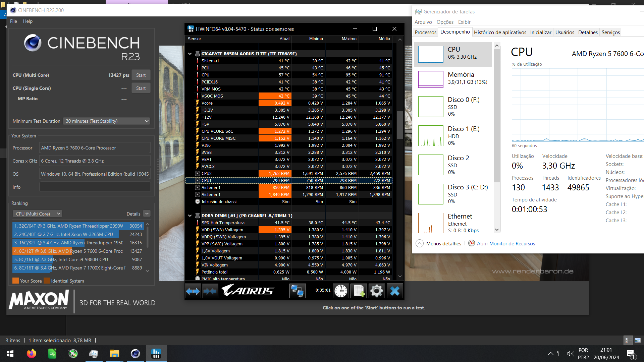This screenshot has height=362, width=644.
Task: Click Menos detalhes collapse chevron
Action: (x=420, y=243)
